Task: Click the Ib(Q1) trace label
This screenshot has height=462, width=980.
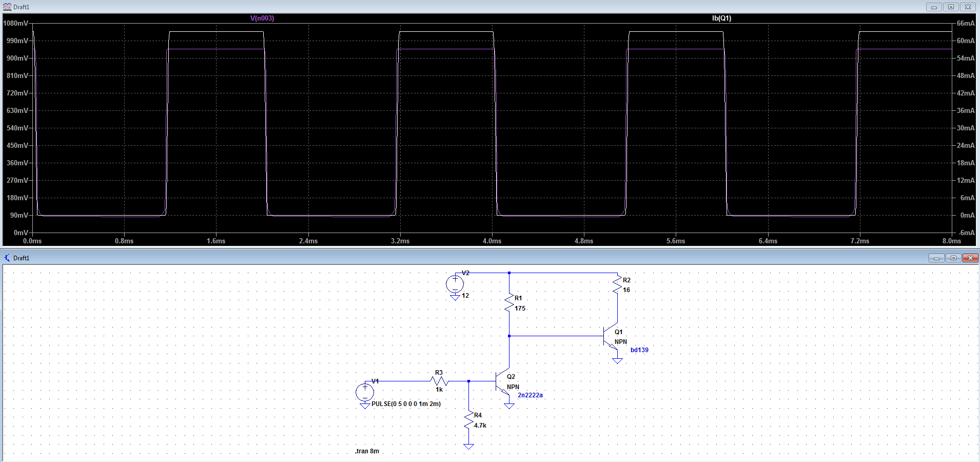Action: (721, 18)
